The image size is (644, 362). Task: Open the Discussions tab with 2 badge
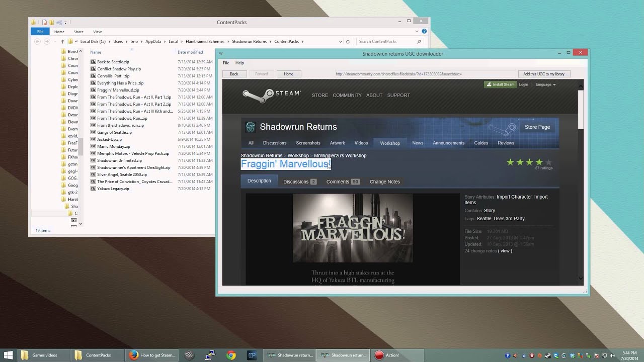300,182
